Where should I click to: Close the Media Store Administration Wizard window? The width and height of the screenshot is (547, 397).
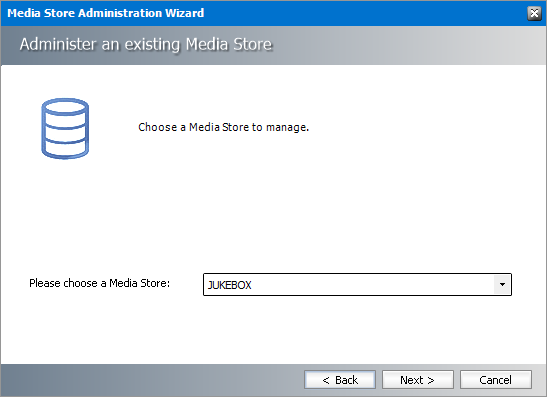point(534,13)
